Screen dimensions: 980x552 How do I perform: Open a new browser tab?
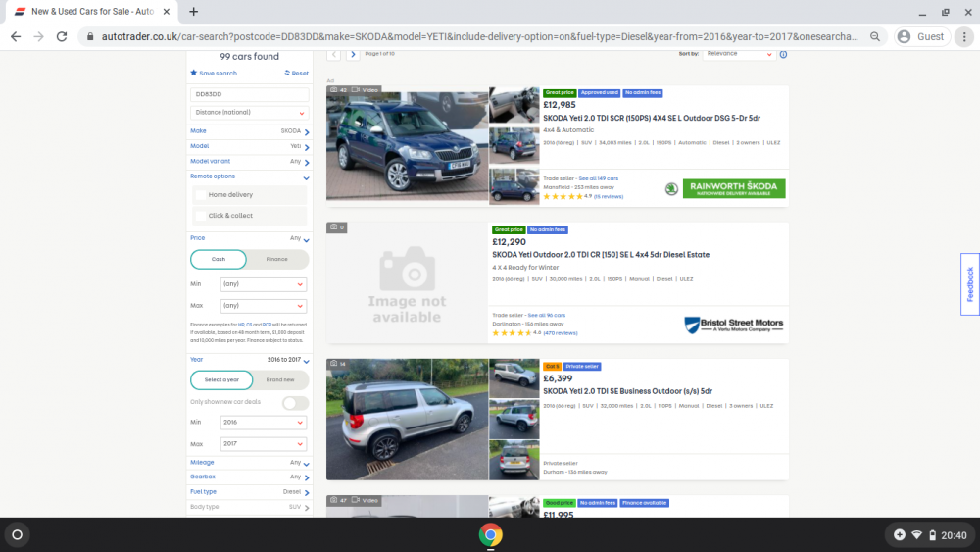pyautogui.click(x=194, y=11)
